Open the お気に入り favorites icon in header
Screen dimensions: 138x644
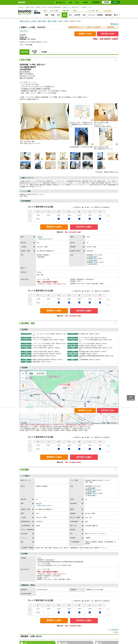click(x=61, y=2)
